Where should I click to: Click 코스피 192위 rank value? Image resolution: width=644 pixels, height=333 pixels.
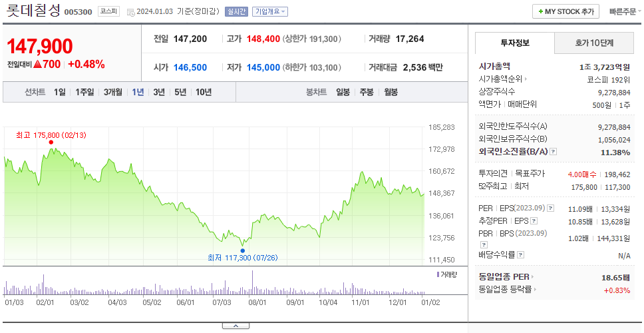click(608, 79)
